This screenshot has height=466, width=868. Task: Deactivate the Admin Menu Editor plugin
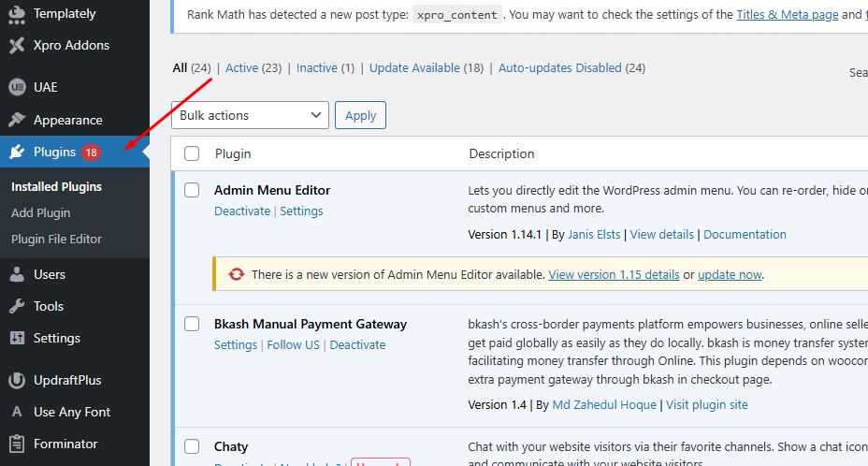(x=242, y=211)
